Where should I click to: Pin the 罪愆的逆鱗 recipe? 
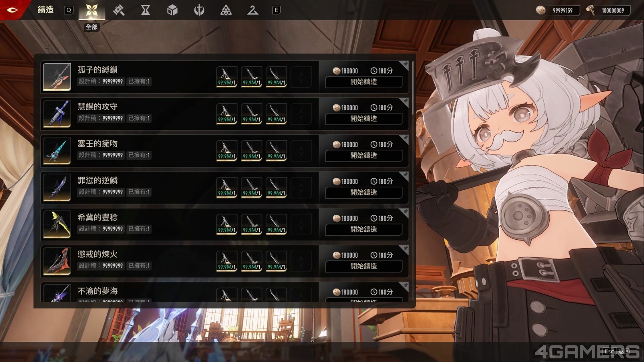point(405,175)
